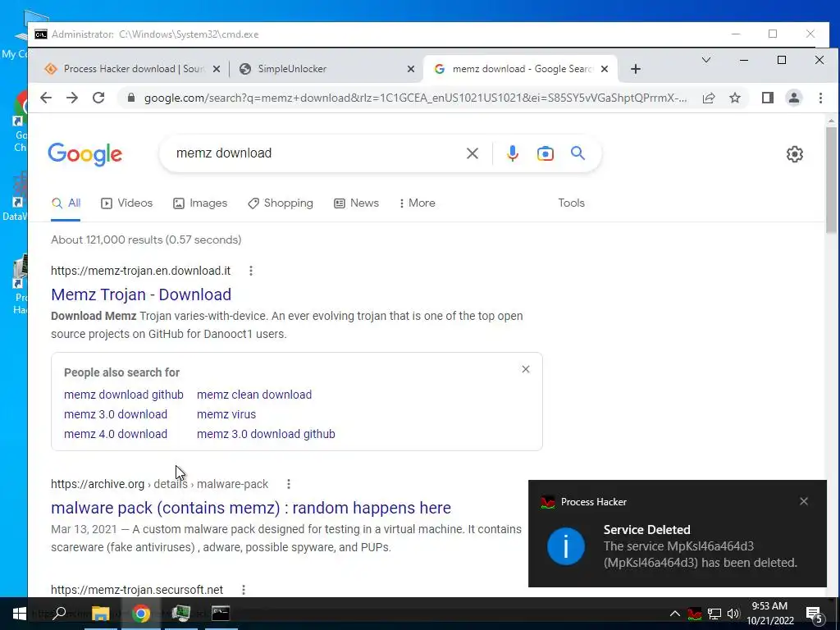Open options for memz-trojan.securesoft.net result
Screen dimensions: 840x630
(x=244, y=590)
